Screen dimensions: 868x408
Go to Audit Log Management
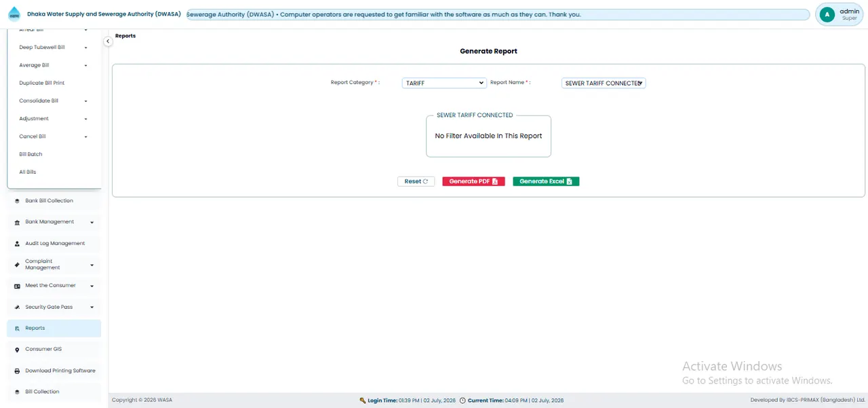click(x=54, y=243)
